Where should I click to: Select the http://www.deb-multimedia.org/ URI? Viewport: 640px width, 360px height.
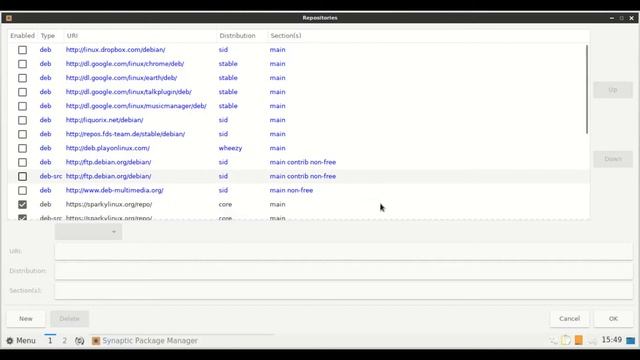(x=115, y=191)
